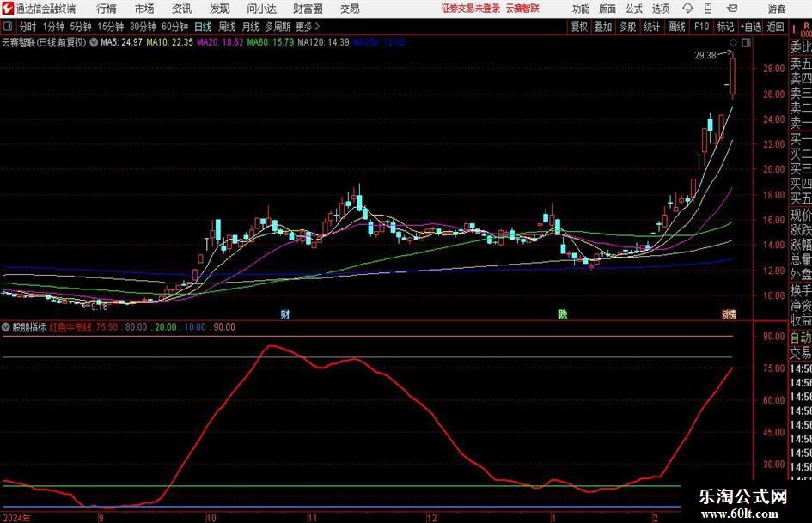
Task: Click the green 跌 event marker
Action: click(x=563, y=313)
